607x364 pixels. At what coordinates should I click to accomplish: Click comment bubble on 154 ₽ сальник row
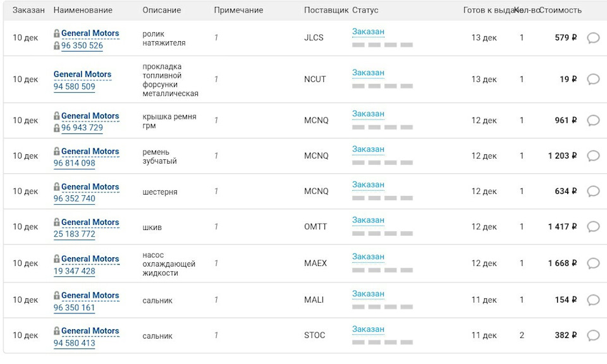tap(593, 300)
